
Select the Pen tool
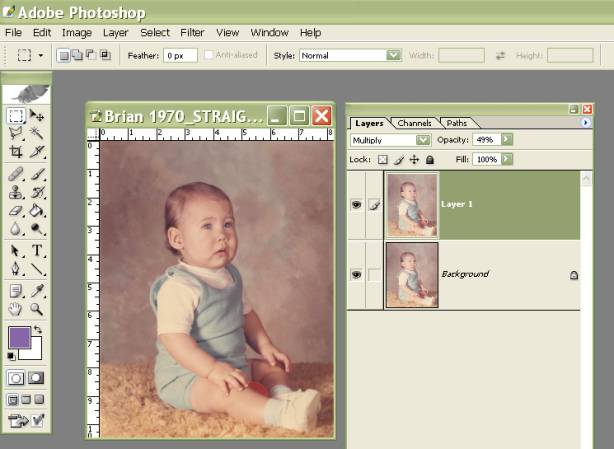(16, 269)
